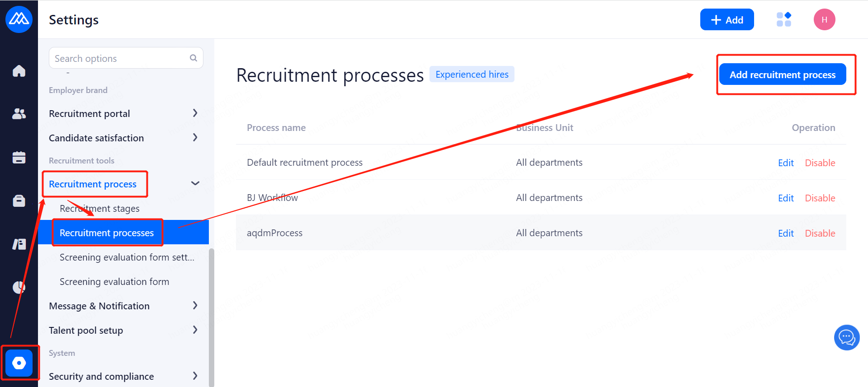Open the user avatar profile menu
Viewport: 868px width, 387px height.
824,19
